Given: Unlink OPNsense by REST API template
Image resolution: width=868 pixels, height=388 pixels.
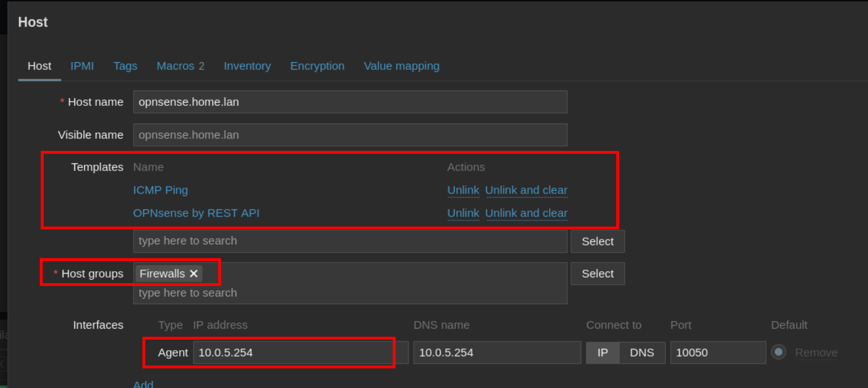Looking at the screenshot, I should click(463, 213).
